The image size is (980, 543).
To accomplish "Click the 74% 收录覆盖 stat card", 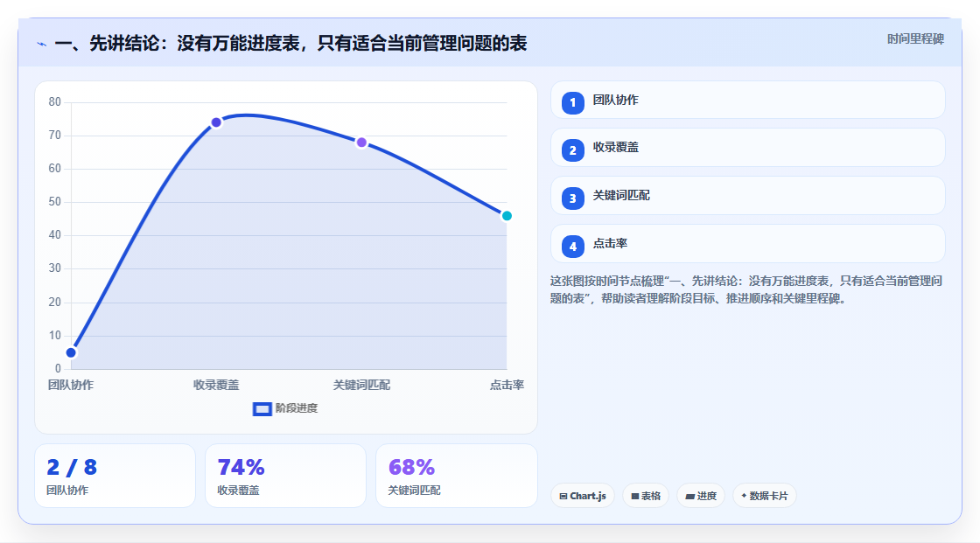I will pyautogui.click(x=285, y=476).
